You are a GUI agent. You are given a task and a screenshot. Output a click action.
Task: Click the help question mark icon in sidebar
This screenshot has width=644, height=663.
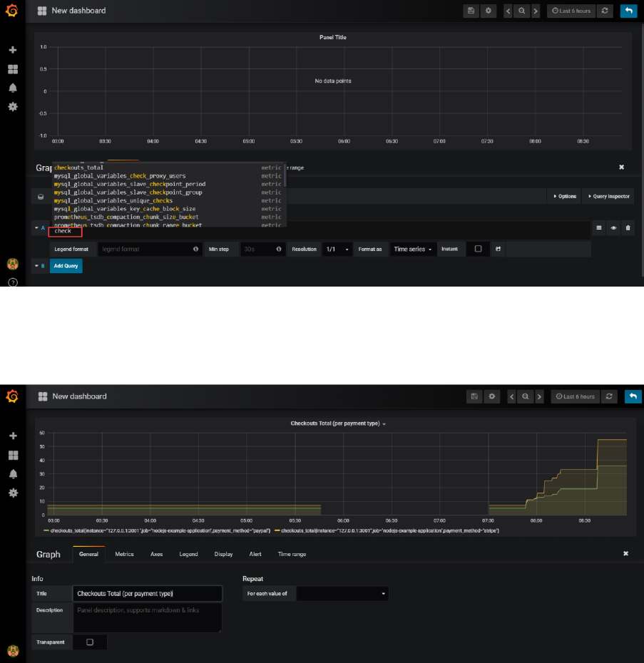tap(13, 282)
